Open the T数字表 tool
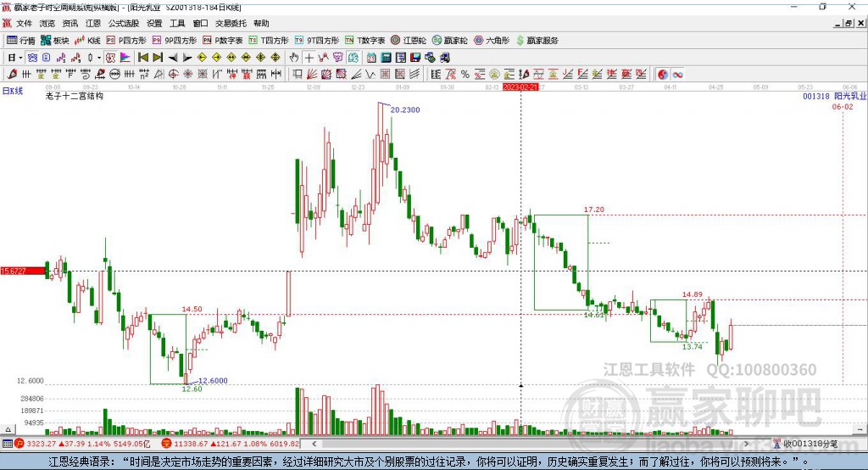This screenshot has height=470, width=868. pos(364,41)
